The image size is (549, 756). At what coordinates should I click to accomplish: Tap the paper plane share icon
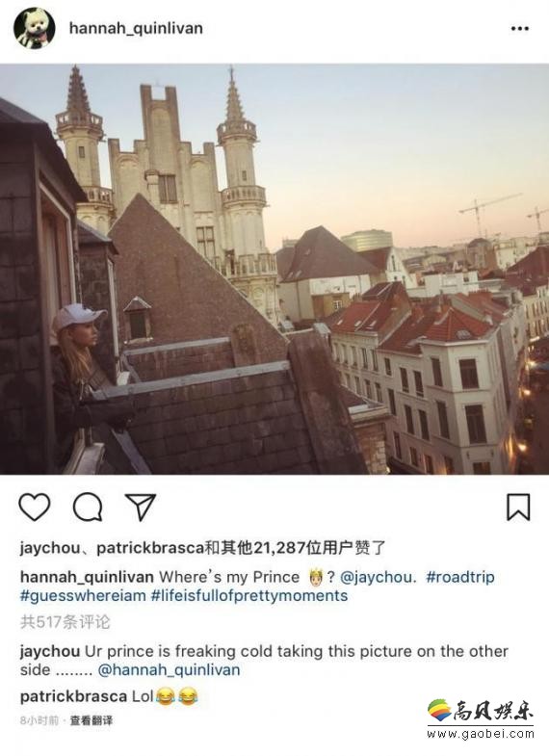point(141,507)
